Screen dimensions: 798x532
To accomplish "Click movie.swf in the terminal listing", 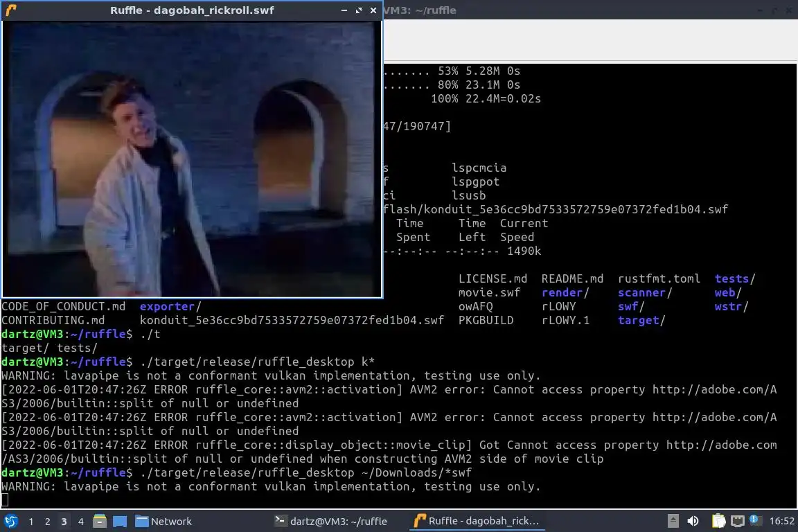I will 489,293.
